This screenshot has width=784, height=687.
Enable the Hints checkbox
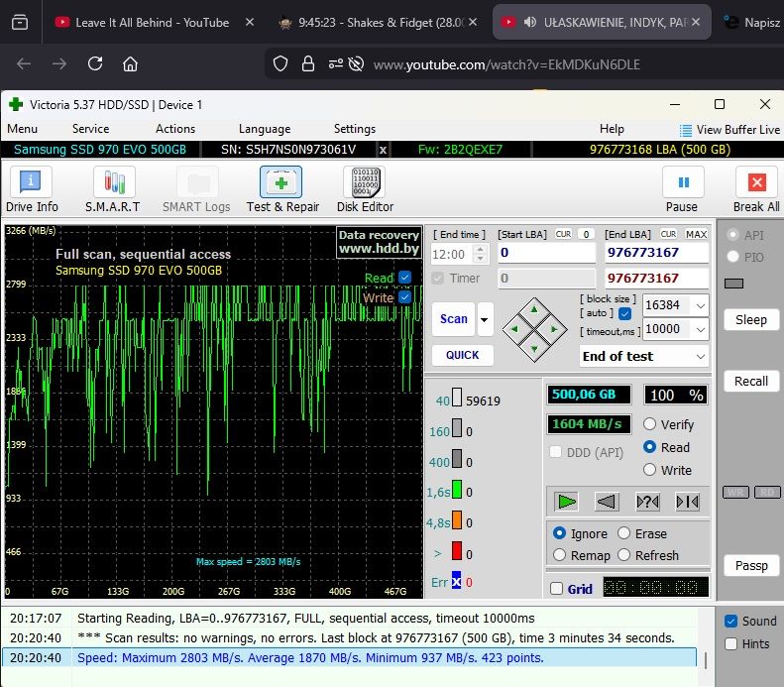click(x=731, y=644)
